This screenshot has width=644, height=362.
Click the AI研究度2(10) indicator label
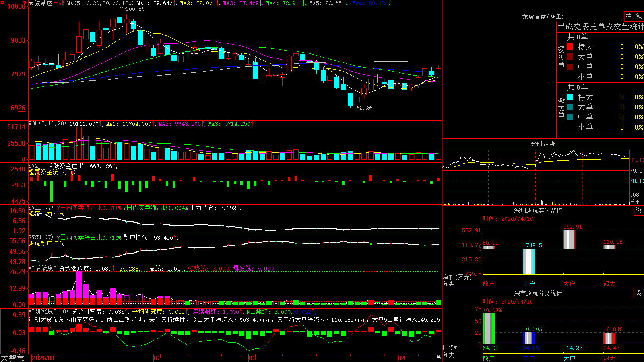tap(48, 312)
